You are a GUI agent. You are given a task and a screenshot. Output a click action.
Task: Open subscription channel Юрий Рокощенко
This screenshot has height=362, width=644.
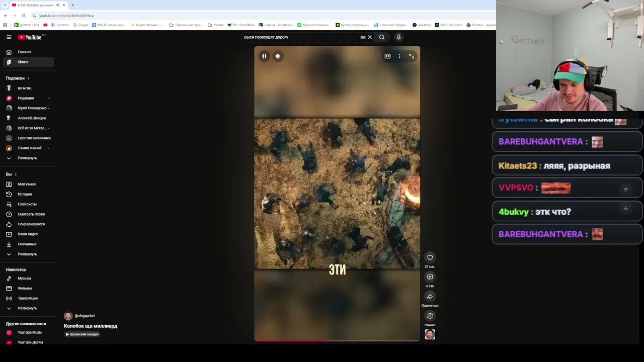click(x=28, y=108)
